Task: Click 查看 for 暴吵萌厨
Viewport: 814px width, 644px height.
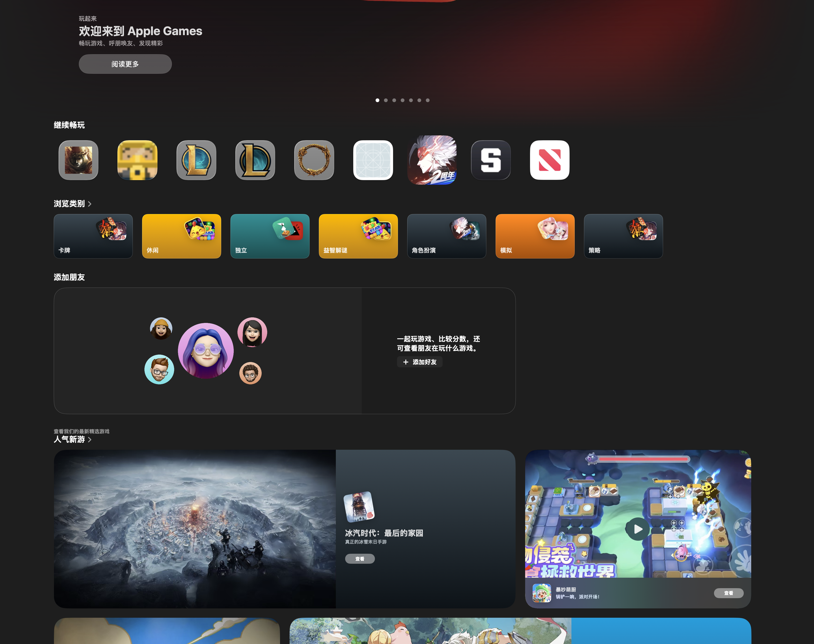Action: pyautogui.click(x=728, y=593)
